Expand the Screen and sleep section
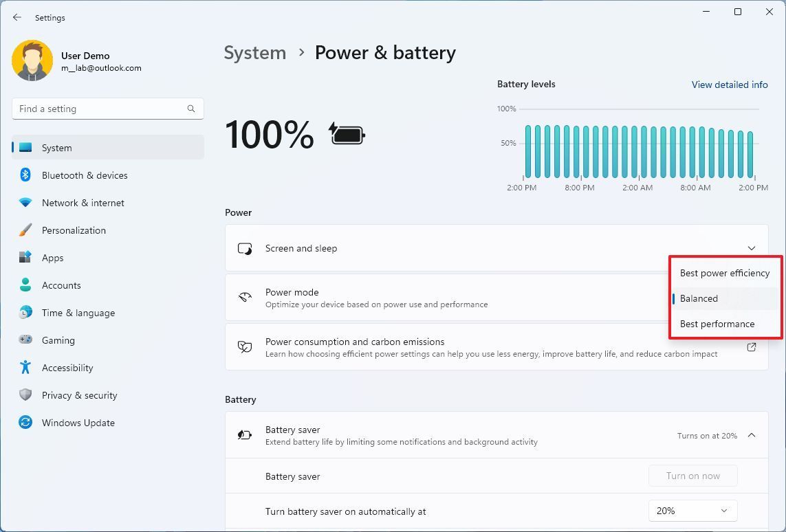The width and height of the screenshot is (786, 532). point(752,248)
